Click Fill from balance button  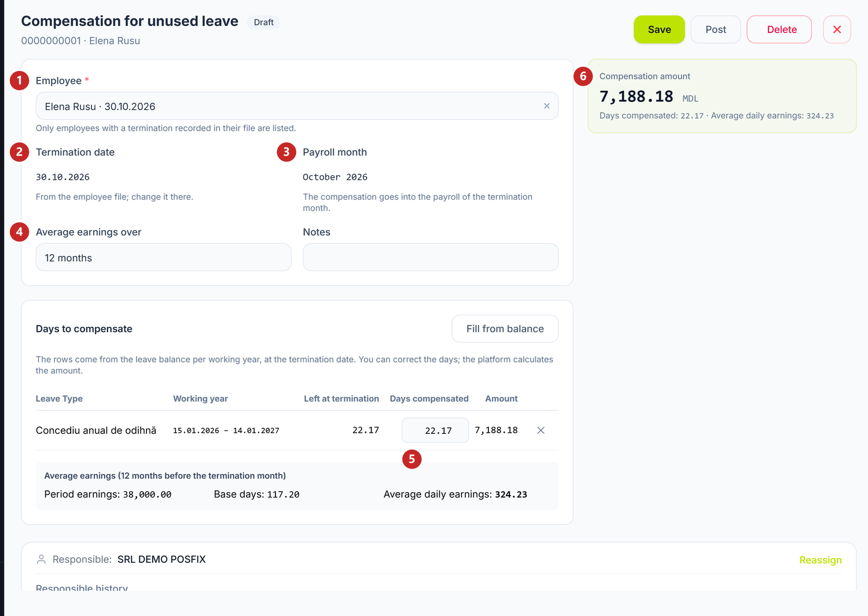coord(505,329)
